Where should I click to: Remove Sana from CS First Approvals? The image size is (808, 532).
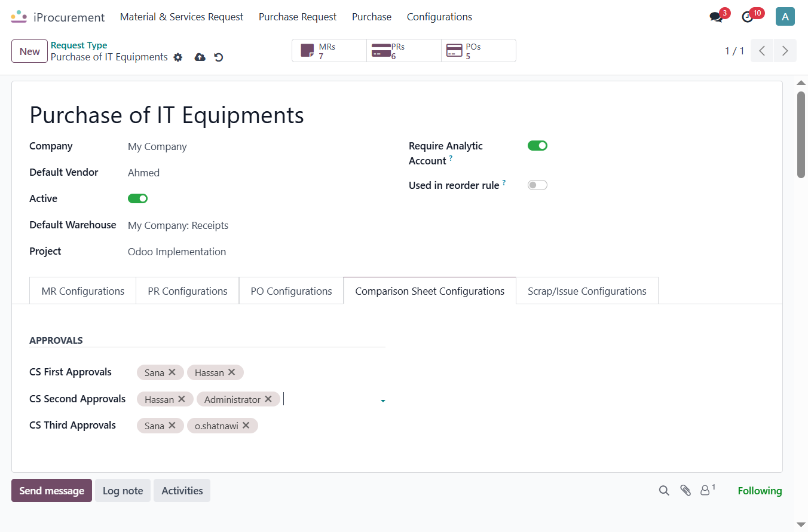(x=172, y=372)
